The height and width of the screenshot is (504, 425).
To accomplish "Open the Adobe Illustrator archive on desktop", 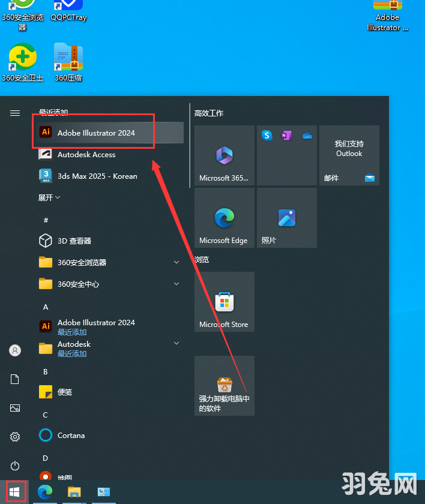I will (x=387, y=15).
